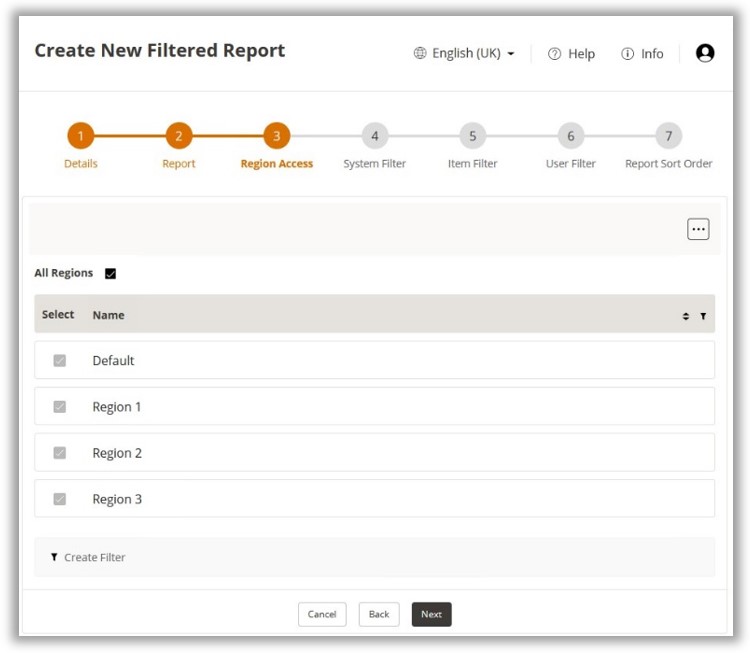Click the Cancel button
The image size is (750, 653).
[322, 614]
